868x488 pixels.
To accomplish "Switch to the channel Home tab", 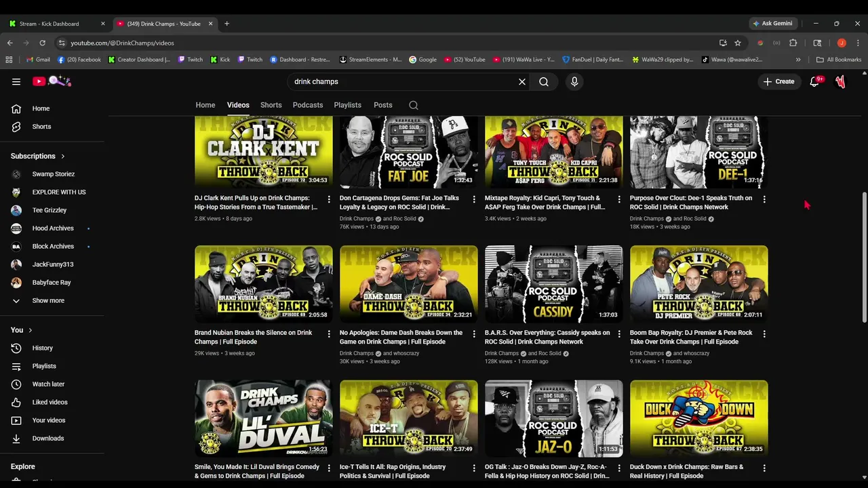I will [x=205, y=105].
